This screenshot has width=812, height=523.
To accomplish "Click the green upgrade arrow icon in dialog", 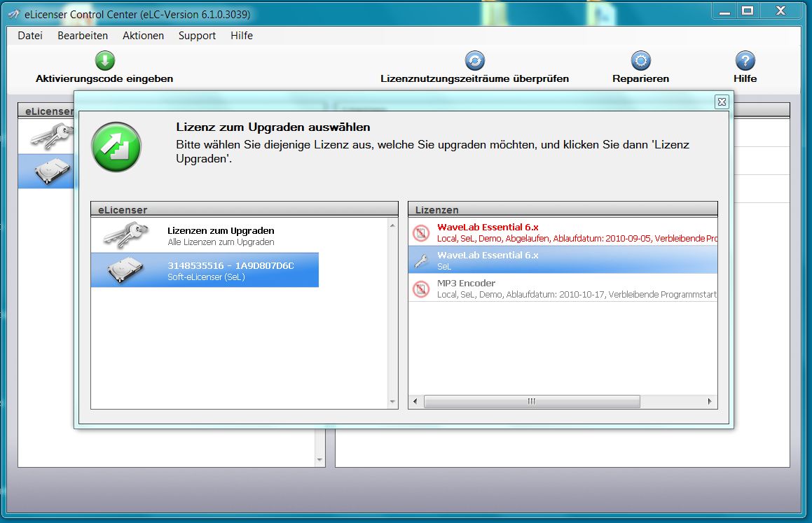I will tap(116, 147).
